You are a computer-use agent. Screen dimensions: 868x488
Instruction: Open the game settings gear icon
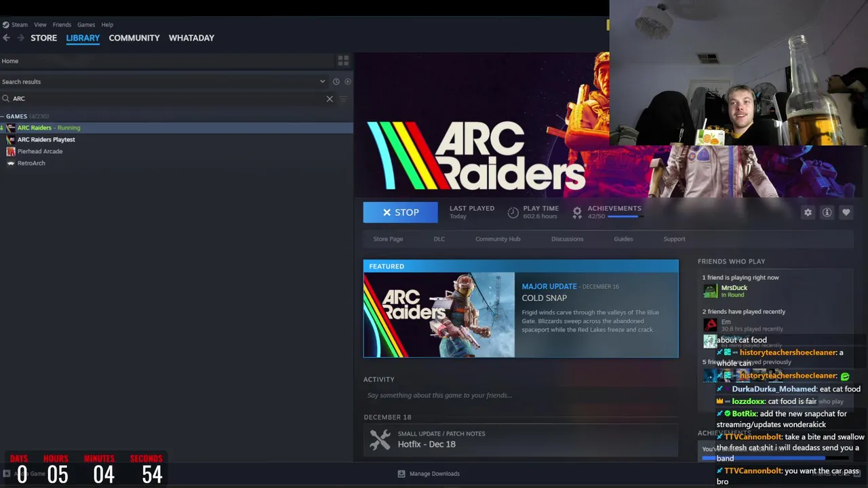coord(808,212)
